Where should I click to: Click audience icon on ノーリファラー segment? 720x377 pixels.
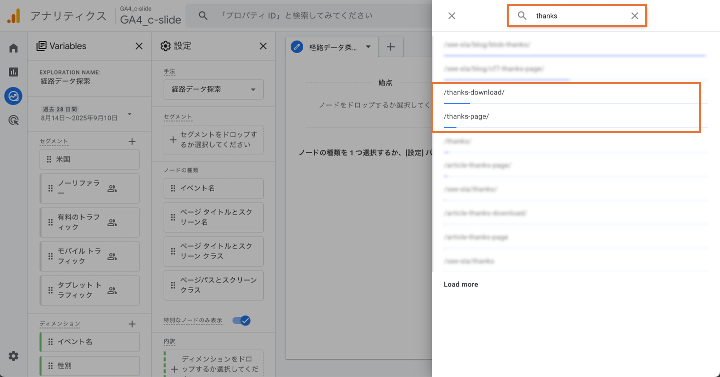(x=112, y=188)
